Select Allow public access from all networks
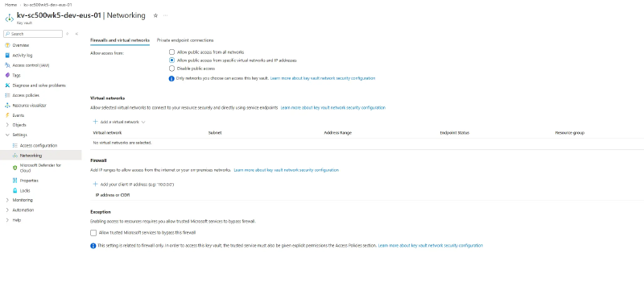Viewport: 644px width, 291px height. [x=171, y=52]
